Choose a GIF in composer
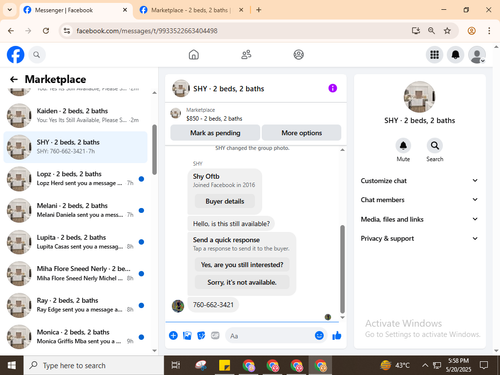The width and height of the screenshot is (500, 375). tap(215, 335)
